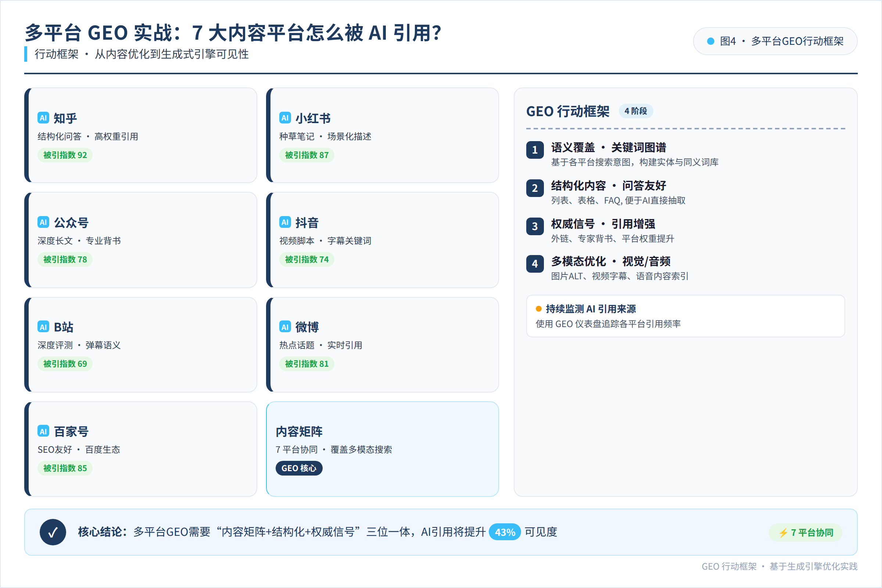Click the text 基于各平台搜索意图,构建实体与同义词库

pos(635,162)
